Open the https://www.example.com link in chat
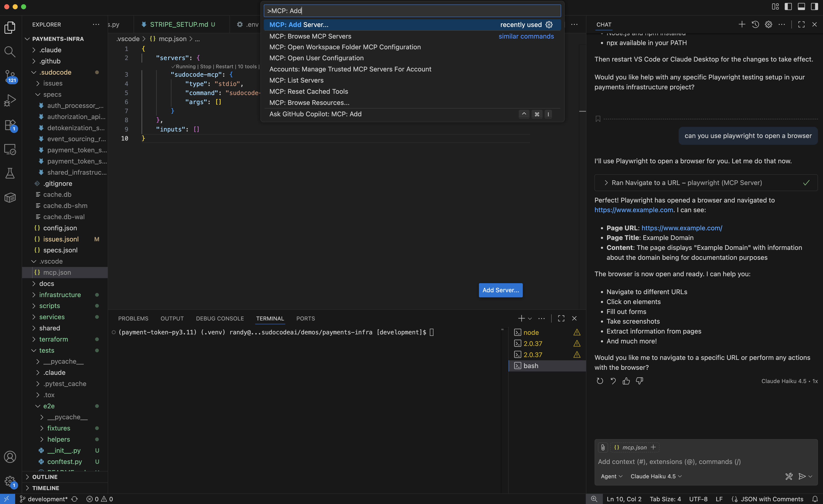 tap(634, 210)
